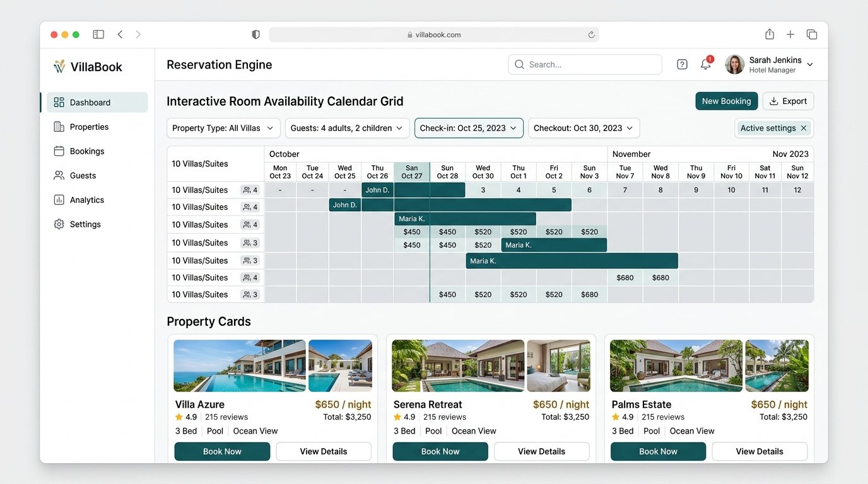The image size is (868, 484).
Task: Select the Maria K. booking starting Oct 27
Action: pyautogui.click(x=465, y=219)
